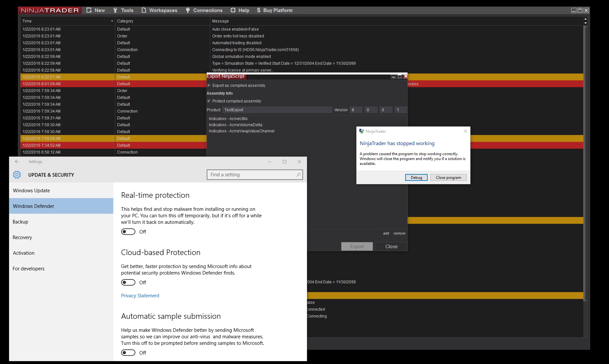This screenshot has height=364, width=609.
Task: Toggle Export as compiled assembly checkbox
Action: pos(209,86)
